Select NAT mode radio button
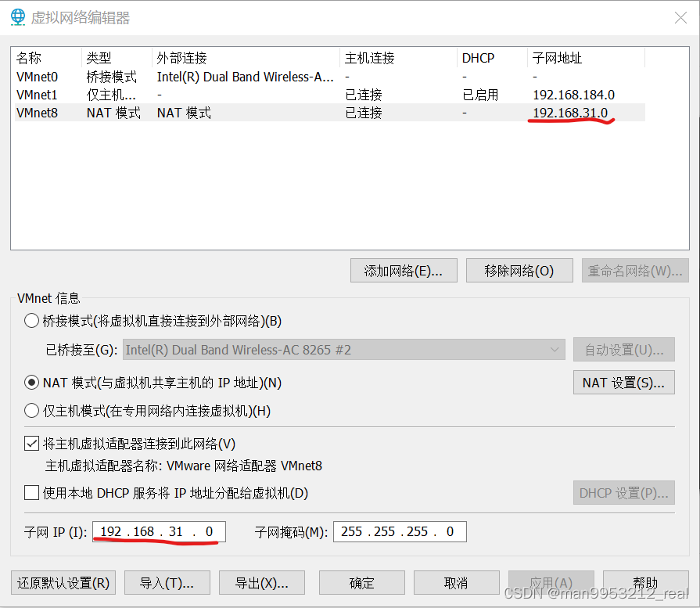 pos(32,383)
